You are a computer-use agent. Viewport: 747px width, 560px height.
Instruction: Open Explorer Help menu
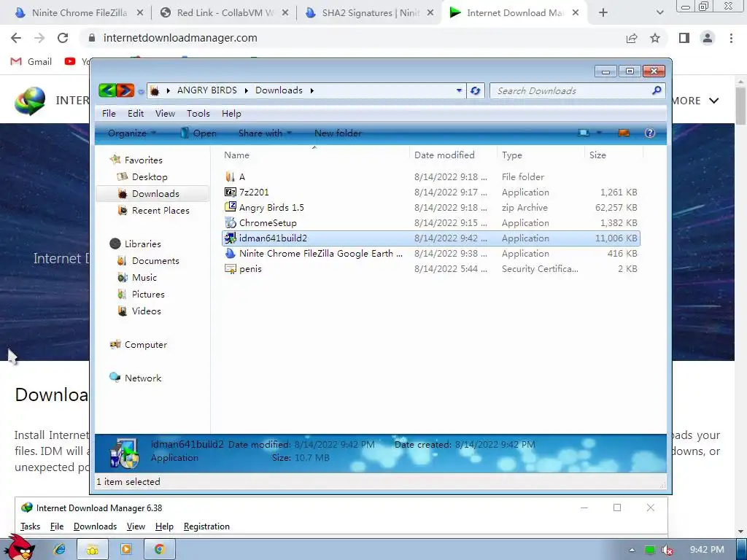pyautogui.click(x=231, y=113)
